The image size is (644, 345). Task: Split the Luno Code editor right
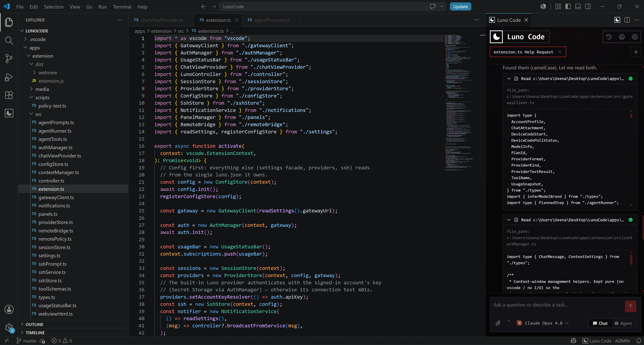pyautogui.click(x=627, y=20)
